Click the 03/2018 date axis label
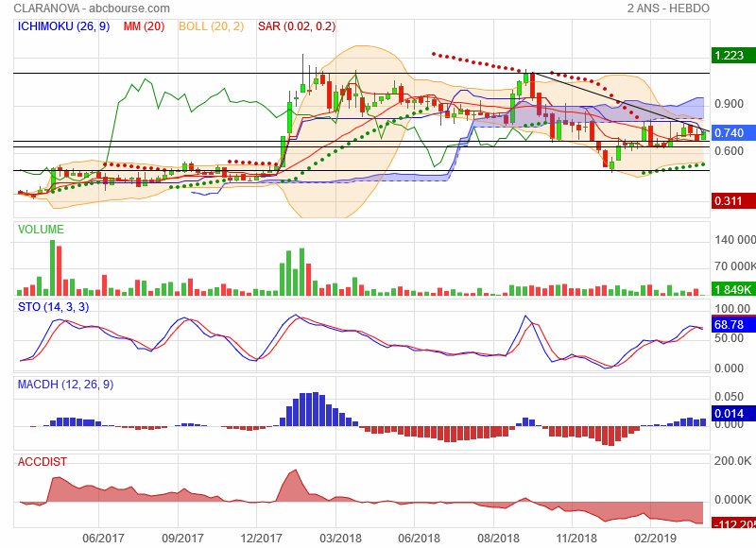Screen dimensions: 756x548 [x=340, y=539]
